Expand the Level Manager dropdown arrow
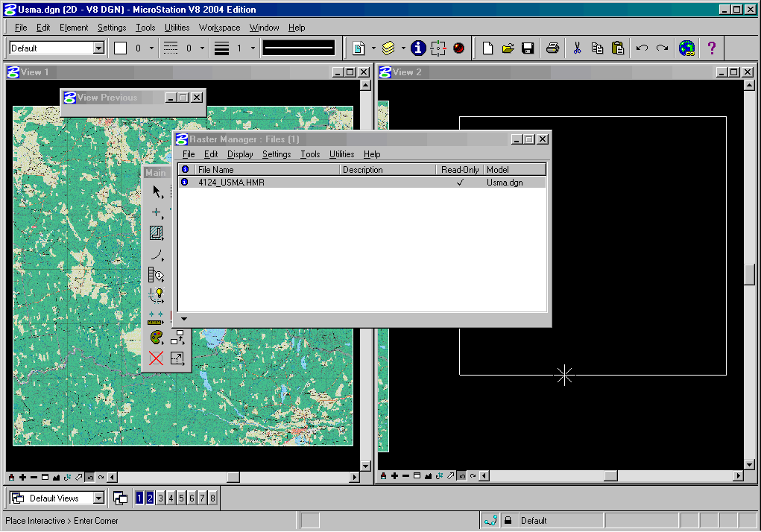 click(x=402, y=48)
